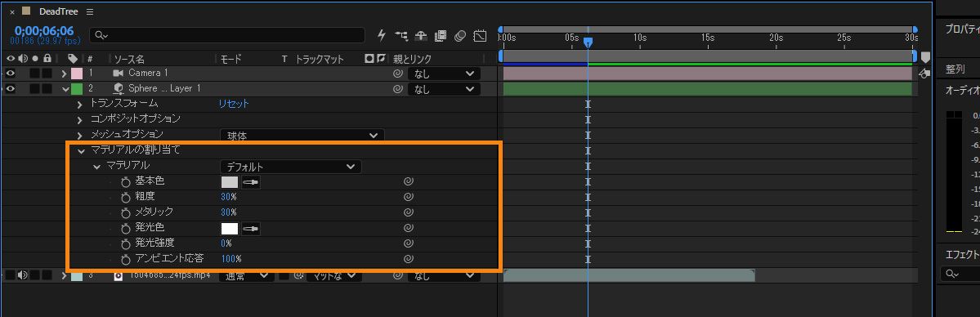
Task: Collapse the マテリアル subgroup
Action: pos(96,167)
